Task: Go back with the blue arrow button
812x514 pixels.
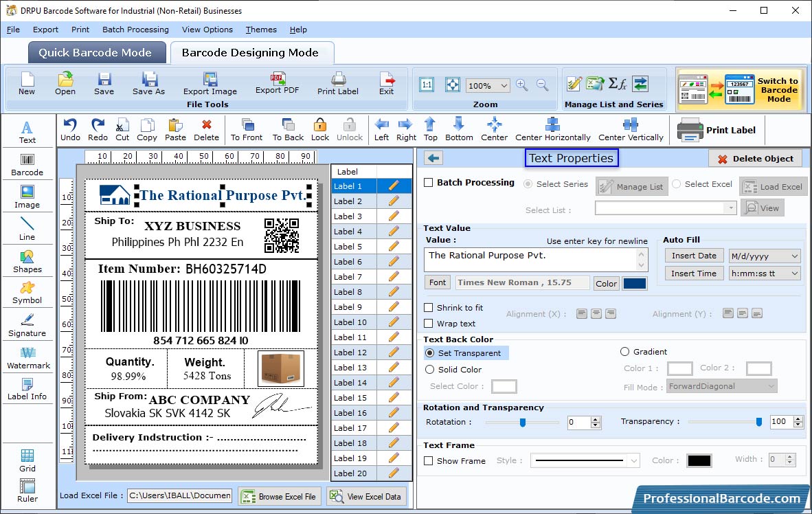Action: coord(433,158)
